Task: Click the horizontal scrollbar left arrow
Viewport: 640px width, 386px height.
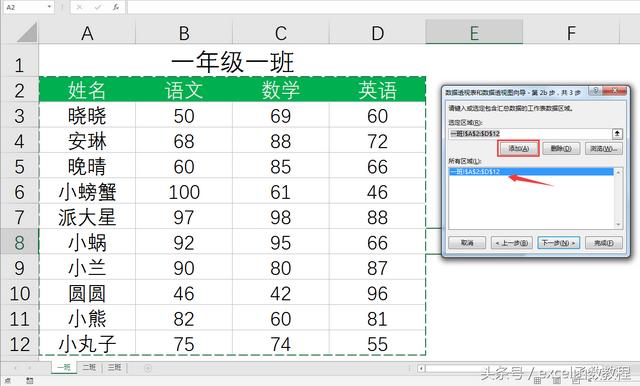Action: [x=422, y=368]
